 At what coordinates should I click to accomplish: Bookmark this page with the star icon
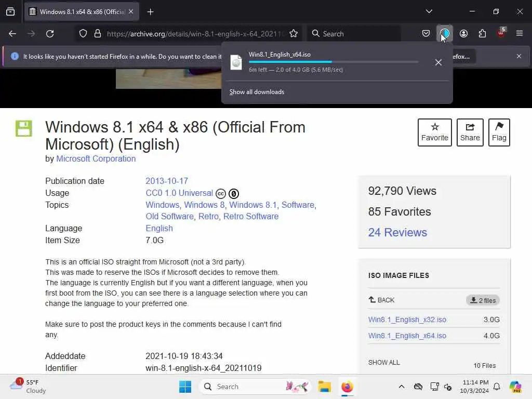294,34
